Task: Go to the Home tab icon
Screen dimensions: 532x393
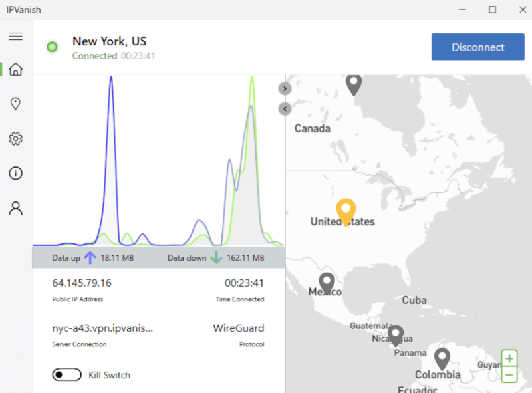Action: pyautogui.click(x=15, y=69)
